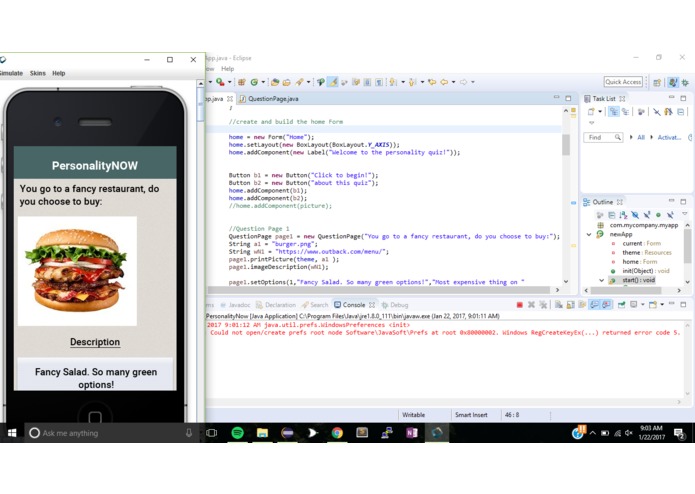Toggle Hide Static Members in Outline toolbar
The height and width of the screenshot is (494, 695).
click(647, 215)
